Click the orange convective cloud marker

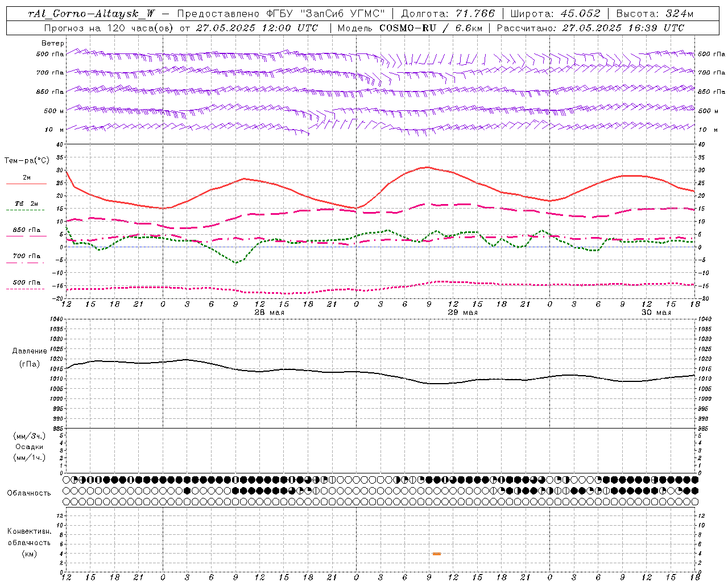click(x=437, y=554)
